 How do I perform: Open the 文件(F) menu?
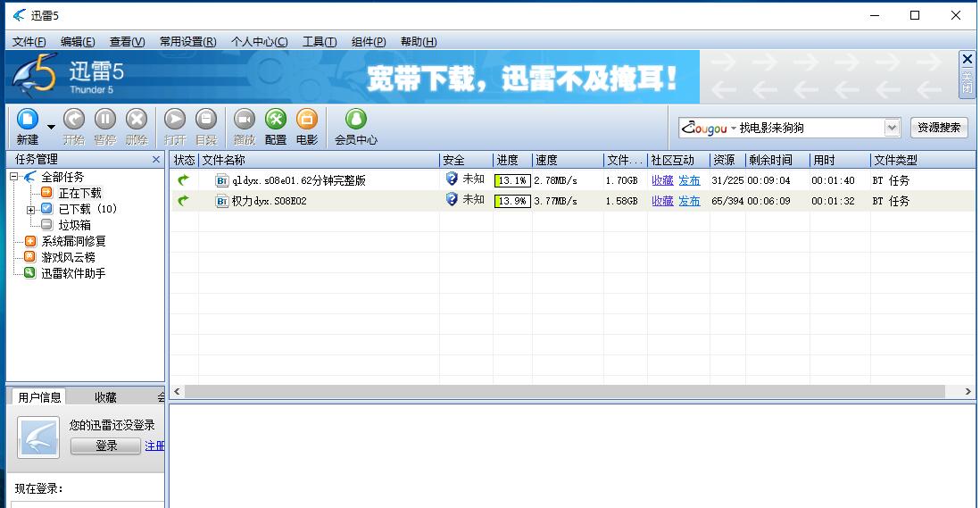tap(29, 42)
